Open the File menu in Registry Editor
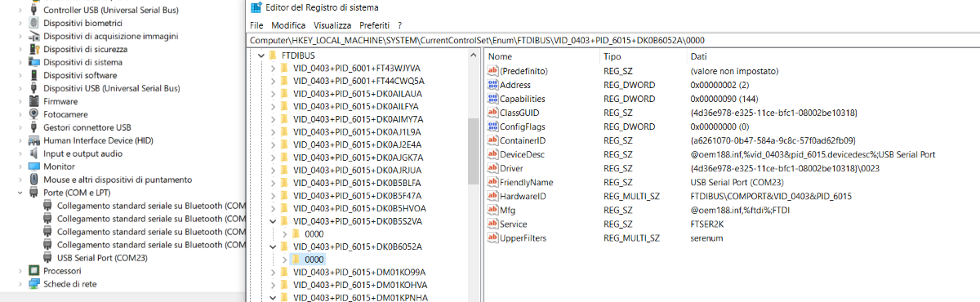The height and width of the screenshot is (302, 980). point(256,25)
